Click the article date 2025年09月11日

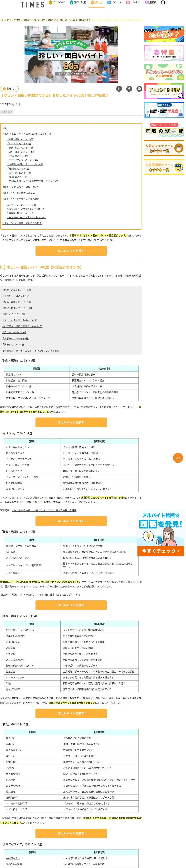(x=10, y=104)
